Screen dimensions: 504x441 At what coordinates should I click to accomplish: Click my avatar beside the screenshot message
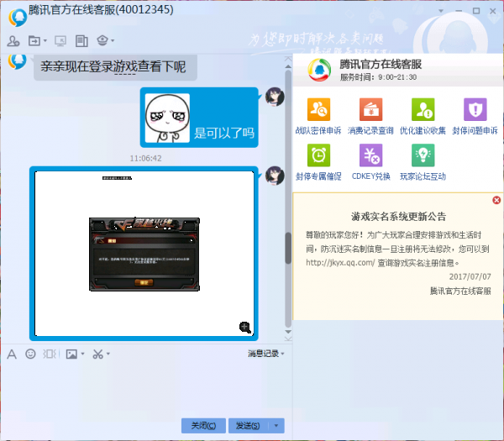point(275,176)
